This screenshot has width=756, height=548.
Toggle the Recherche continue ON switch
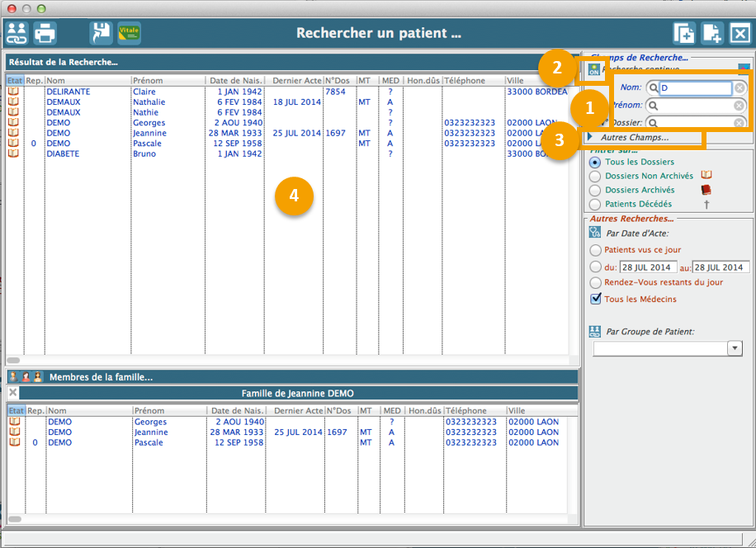(594, 70)
